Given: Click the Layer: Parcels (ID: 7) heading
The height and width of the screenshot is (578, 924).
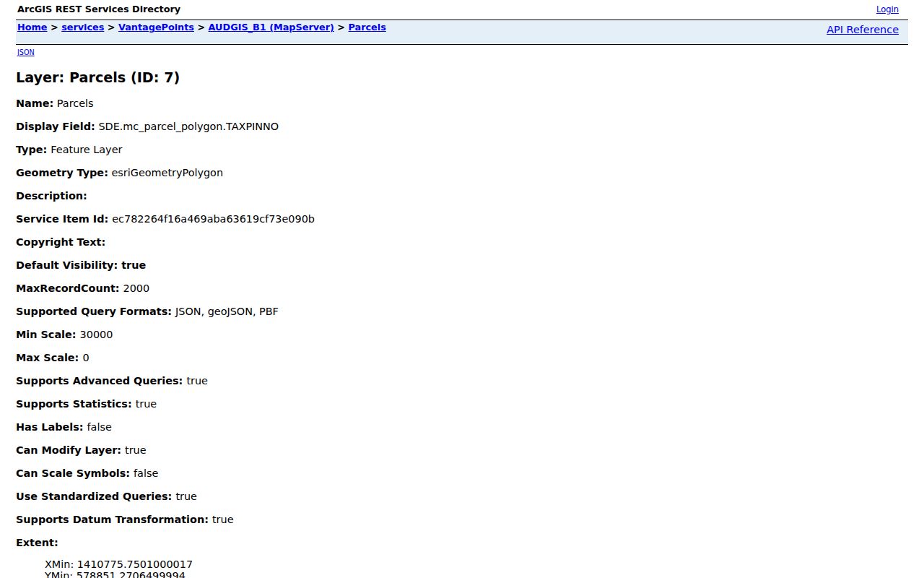Looking at the screenshot, I should [x=97, y=77].
